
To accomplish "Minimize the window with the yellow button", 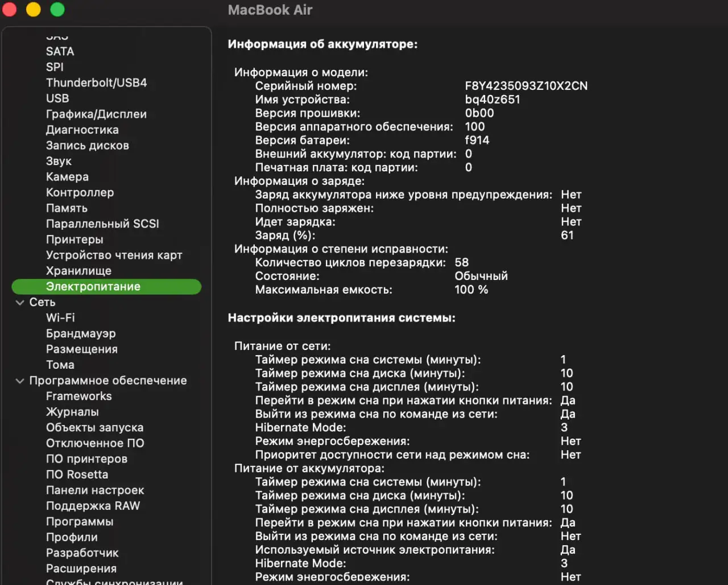I will (x=32, y=10).
